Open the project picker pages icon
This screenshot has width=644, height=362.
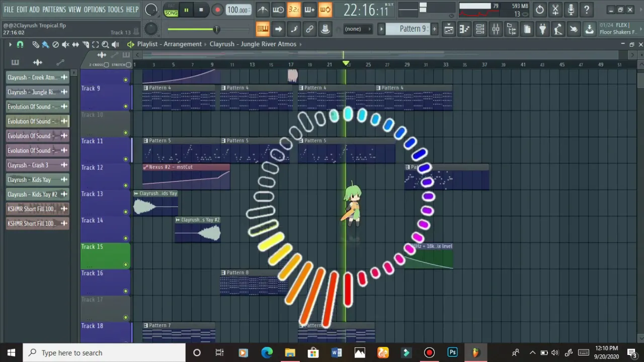click(527, 29)
